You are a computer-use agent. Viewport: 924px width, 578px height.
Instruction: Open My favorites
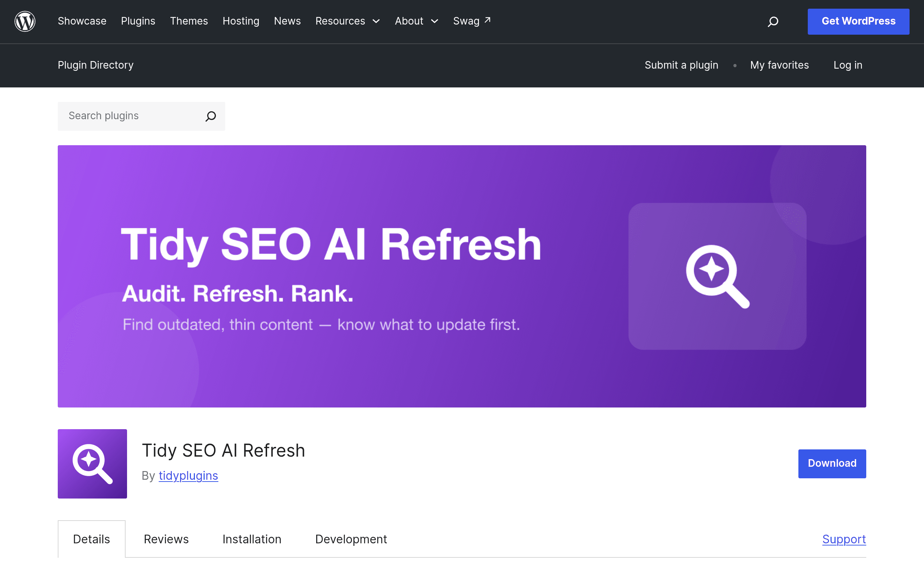pyautogui.click(x=779, y=65)
